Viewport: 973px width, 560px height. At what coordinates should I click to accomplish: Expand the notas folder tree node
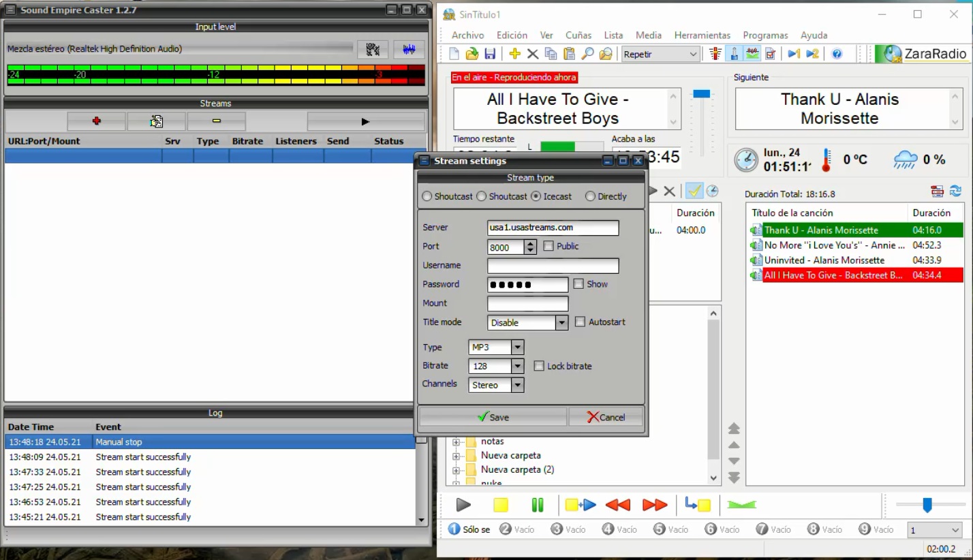coord(456,441)
